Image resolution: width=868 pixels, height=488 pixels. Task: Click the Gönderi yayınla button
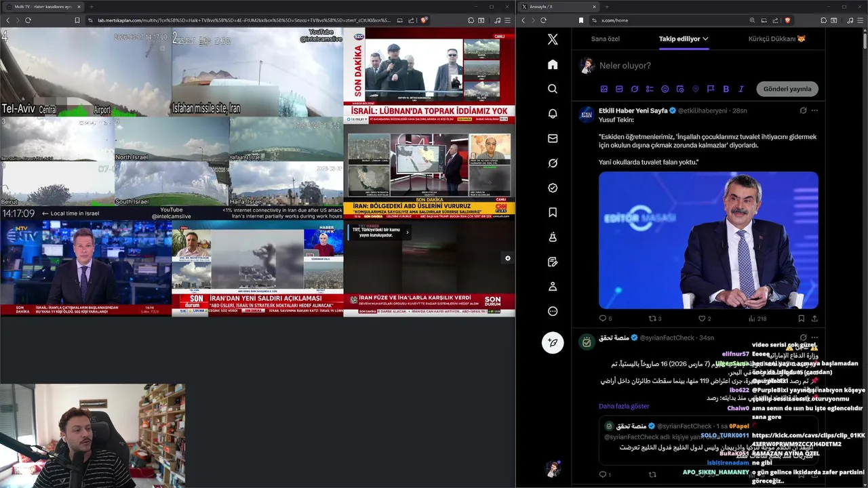787,89
